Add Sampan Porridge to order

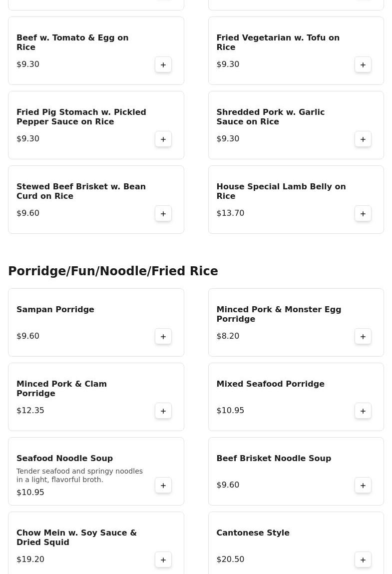[163, 336]
